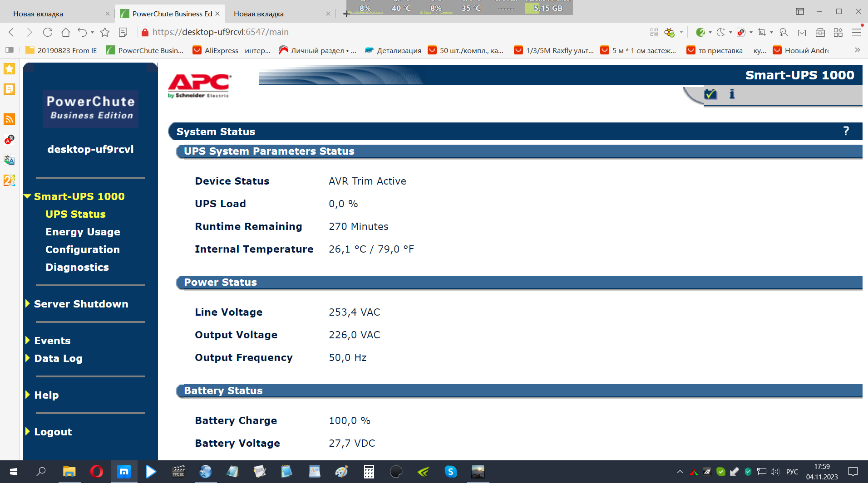Screen dimensions: 868x483
Task: Open Diagnostics page
Action: (x=77, y=267)
